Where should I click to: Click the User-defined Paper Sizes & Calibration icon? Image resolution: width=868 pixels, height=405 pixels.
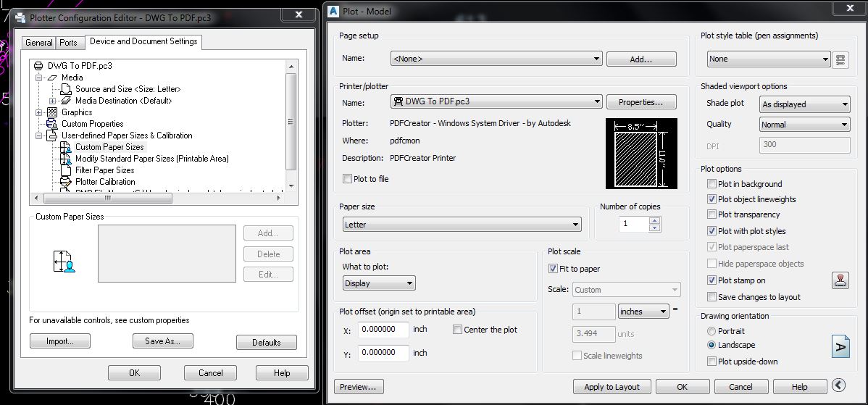[52, 135]
